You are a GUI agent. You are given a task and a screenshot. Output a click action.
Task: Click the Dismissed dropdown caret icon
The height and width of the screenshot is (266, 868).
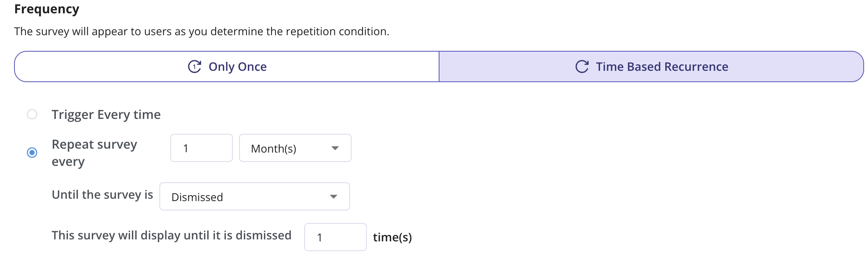tap(333, 197)
